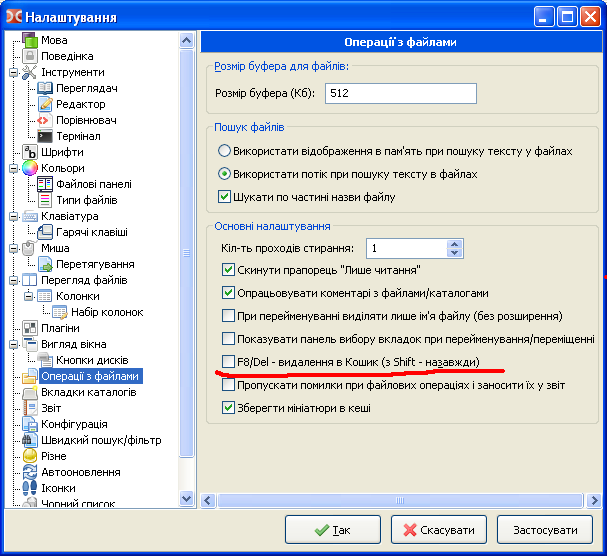Image resolution: width=607 pixels, height=556 pixels.
Task: Open the Гарячі клавіші icon entry
Action: click(x=45, y=232)
